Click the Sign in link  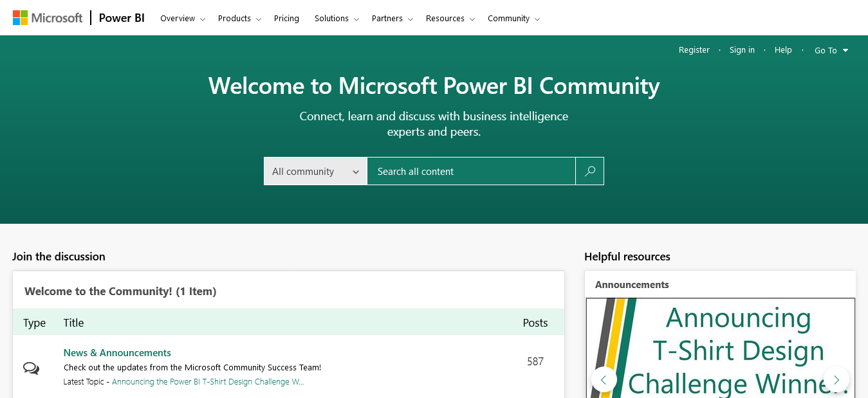[742, 50]
